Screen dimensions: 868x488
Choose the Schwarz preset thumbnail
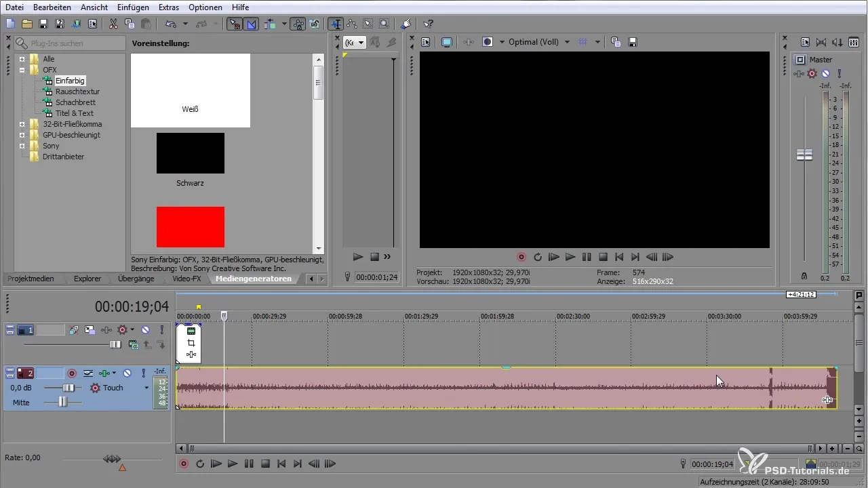click(x=191, y=153)
